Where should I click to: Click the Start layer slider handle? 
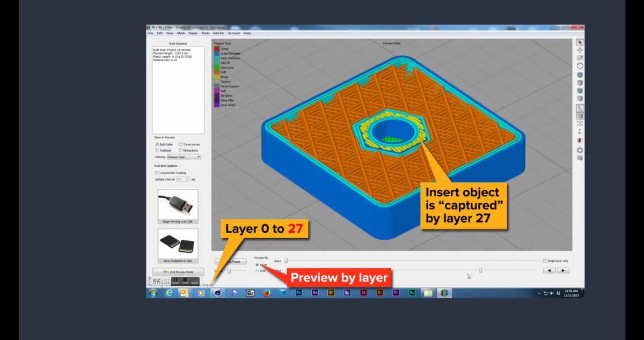pos(286,261)
